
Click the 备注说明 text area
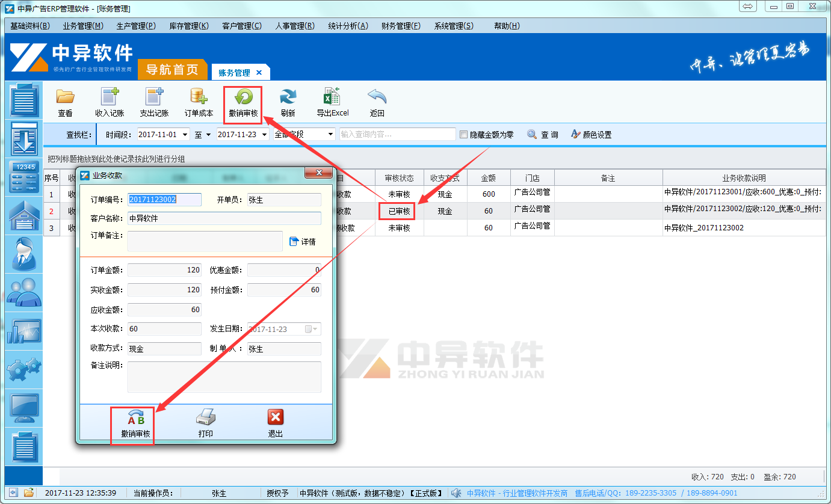[224, 377]
